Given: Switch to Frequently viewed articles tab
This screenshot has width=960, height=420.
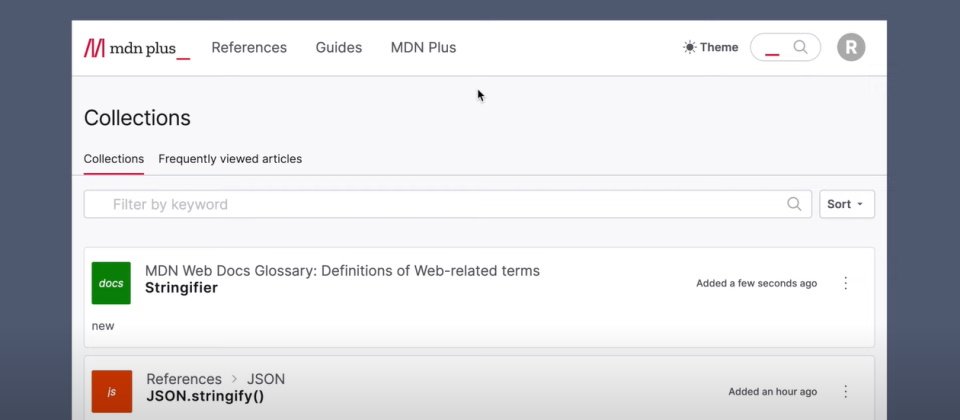Looking at the screenshot, I should tap(230, 159).
